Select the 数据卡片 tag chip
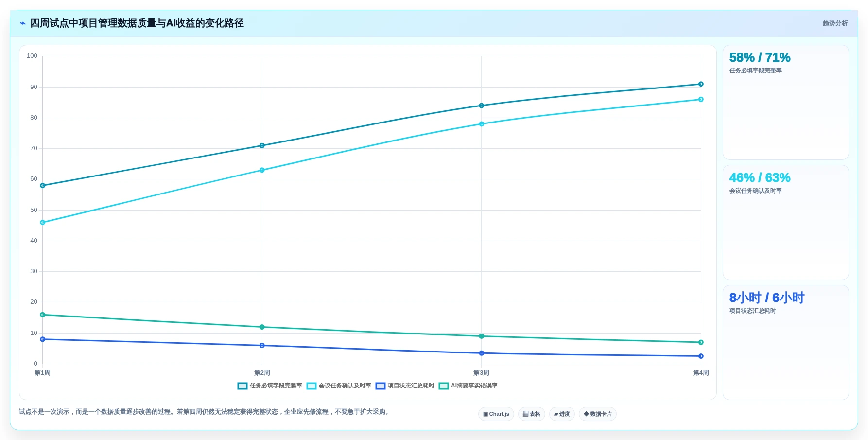Image resolution: width=868 pixels, height=440 pixels. point(598,414)
